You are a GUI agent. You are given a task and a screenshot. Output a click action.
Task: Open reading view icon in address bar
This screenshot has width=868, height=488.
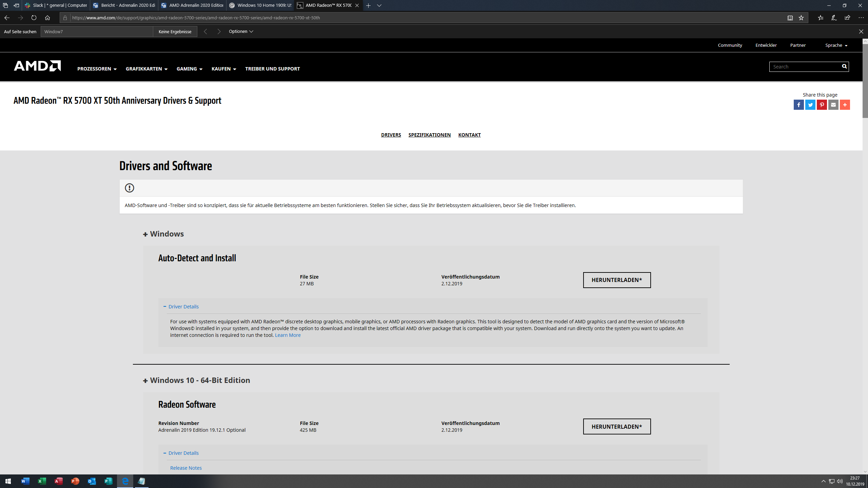click(790, 18)
